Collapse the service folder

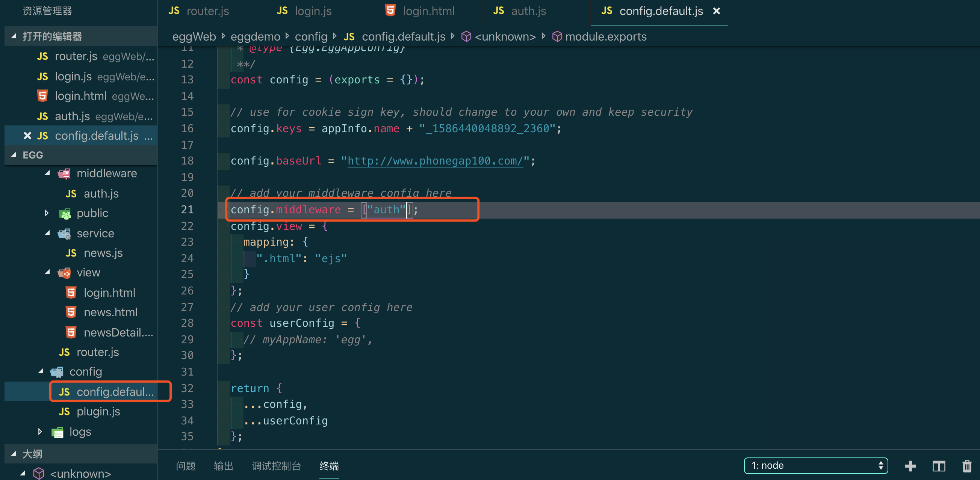click(47, 233)
